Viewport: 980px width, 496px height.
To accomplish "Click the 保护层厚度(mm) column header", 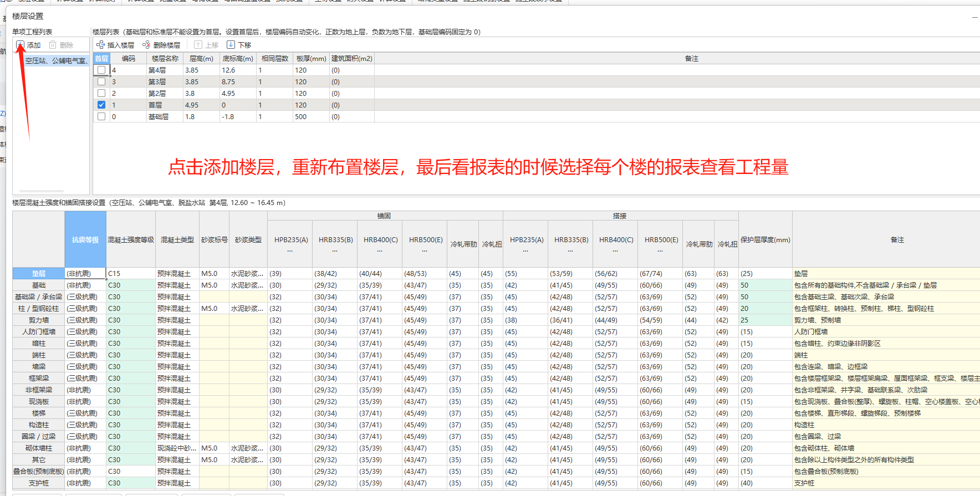I will click(765, 239).
